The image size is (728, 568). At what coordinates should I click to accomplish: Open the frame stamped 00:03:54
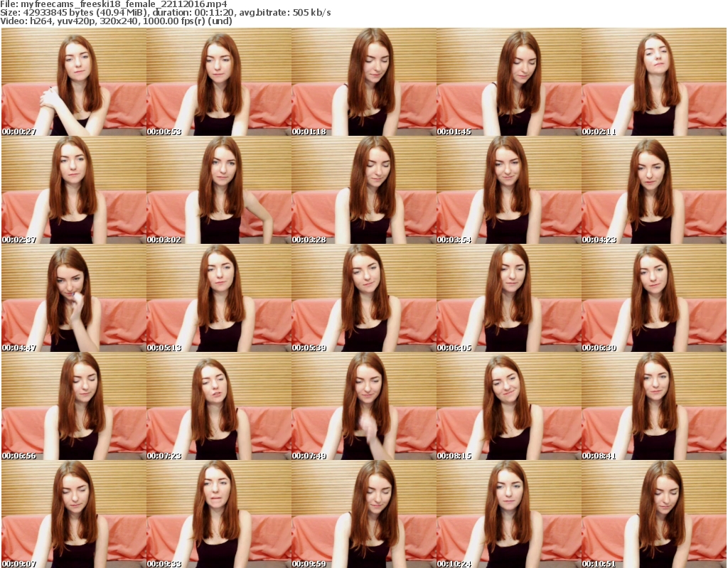pos(508,190)
